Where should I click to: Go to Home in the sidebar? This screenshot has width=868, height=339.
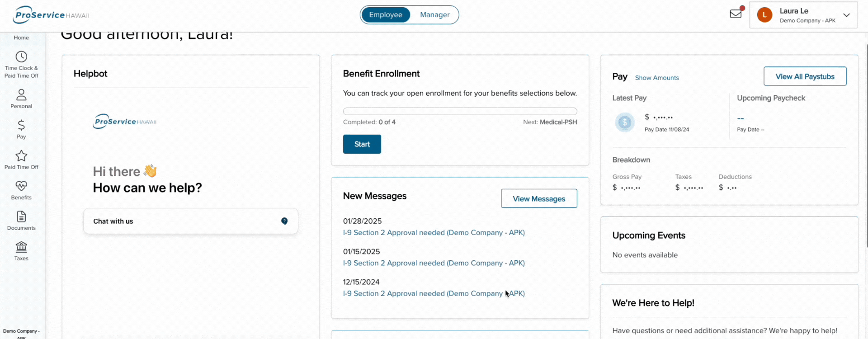(x=21, y=38)
